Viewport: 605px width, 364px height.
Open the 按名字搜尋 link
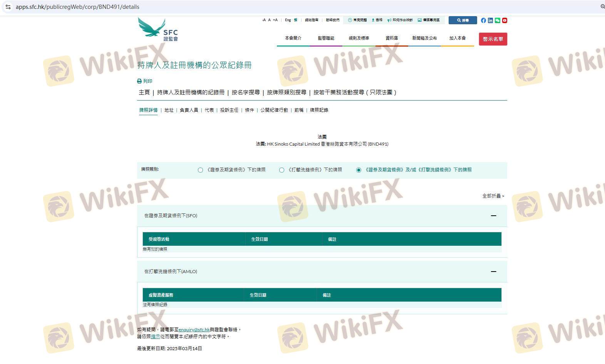tap(246, 92)
